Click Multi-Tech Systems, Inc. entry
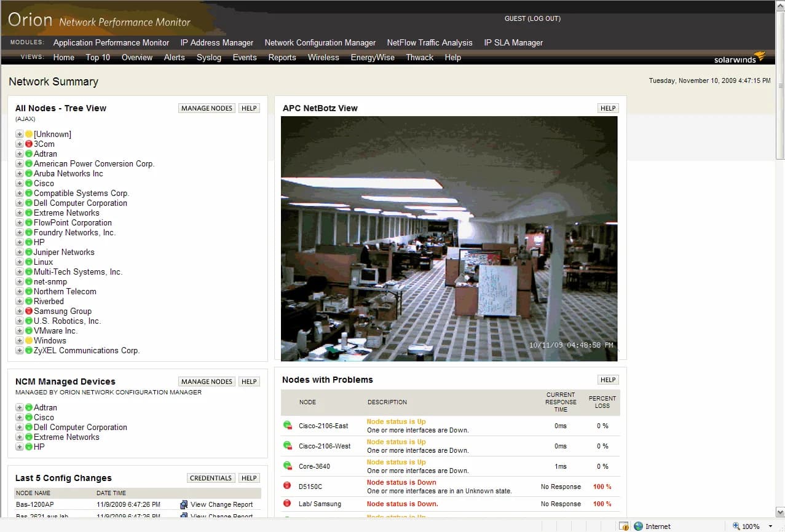785x532 pixels. click(x=78, y=272)
